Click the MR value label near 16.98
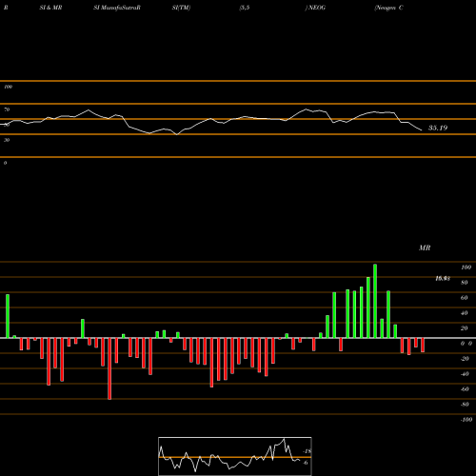Screen dimensions: 476x476 (x=443, y=279)
